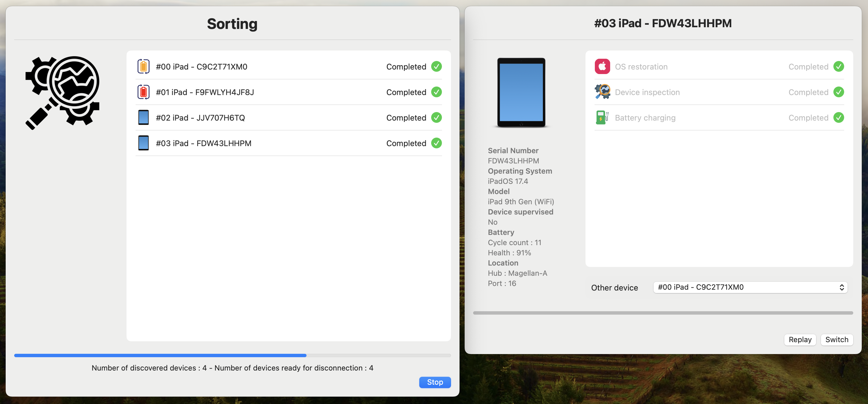Click the Operating System heading
The image size is (868, 404).
pos(520,171)
